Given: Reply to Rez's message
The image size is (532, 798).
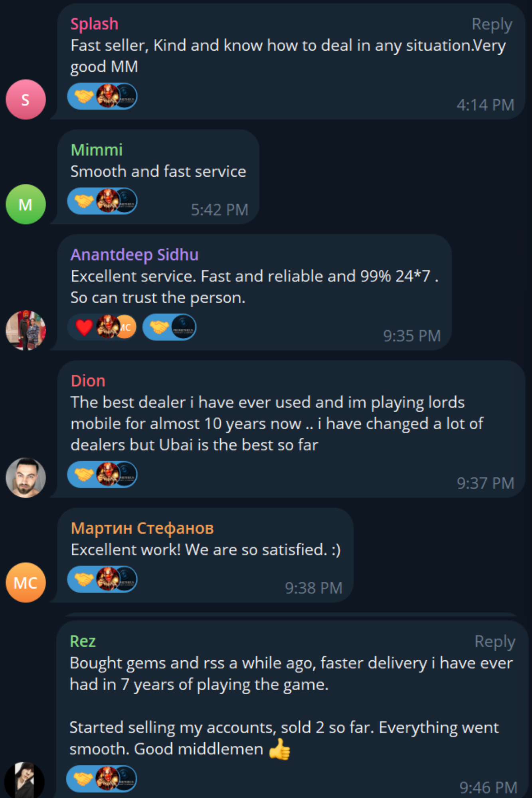Looking at the screenshot, I should (x=494, y=642).
